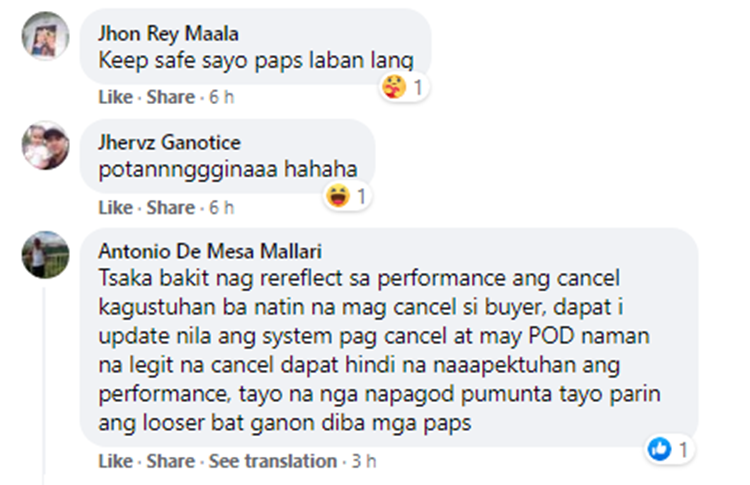Open Jhon Rey Maala's profile picture

(x=46, y=37)
